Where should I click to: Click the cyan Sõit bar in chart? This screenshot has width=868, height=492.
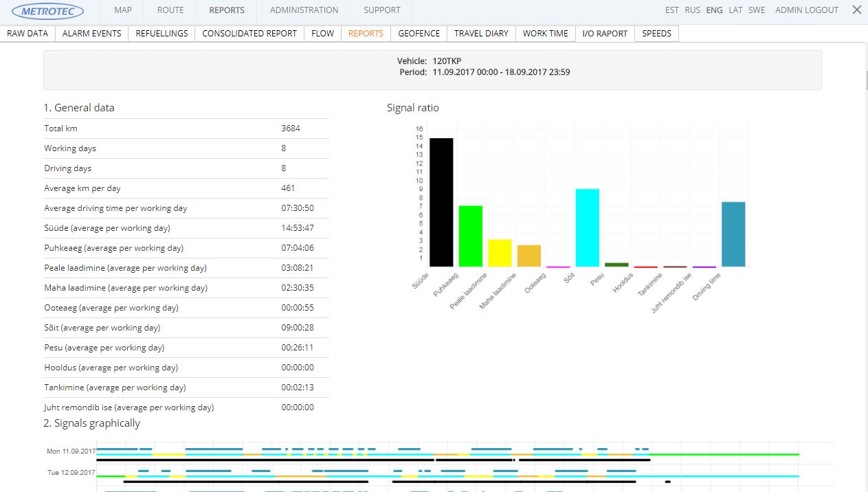[x=587, y=227]
